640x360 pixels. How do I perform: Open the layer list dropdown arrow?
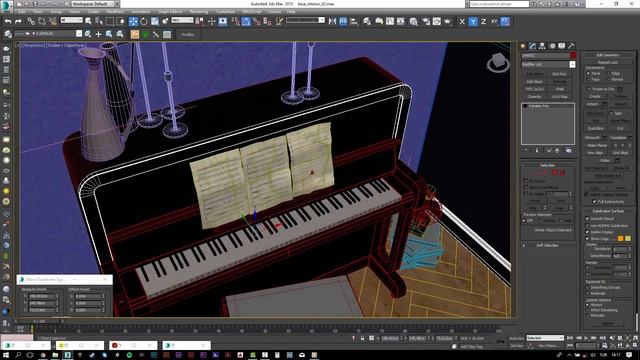point(79,34)
